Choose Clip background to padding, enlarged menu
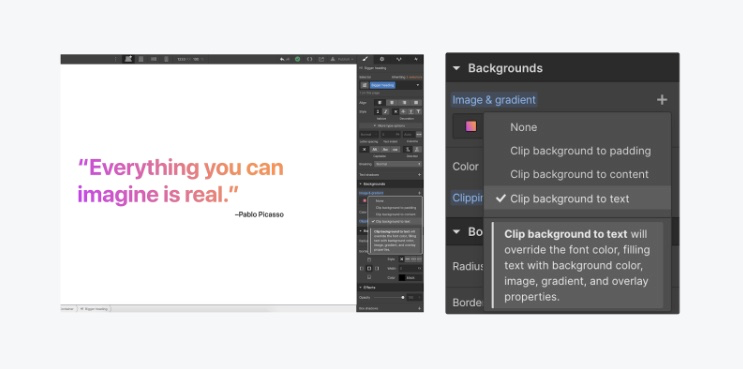 click(x=580, y=151)
